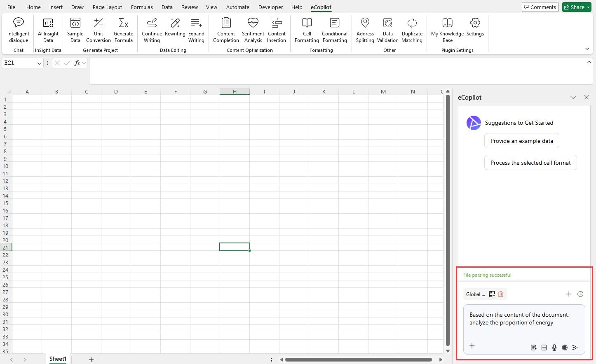Expand the Name Box dropdown
Screen dimensions: 596x364
[x=39, y=63]
